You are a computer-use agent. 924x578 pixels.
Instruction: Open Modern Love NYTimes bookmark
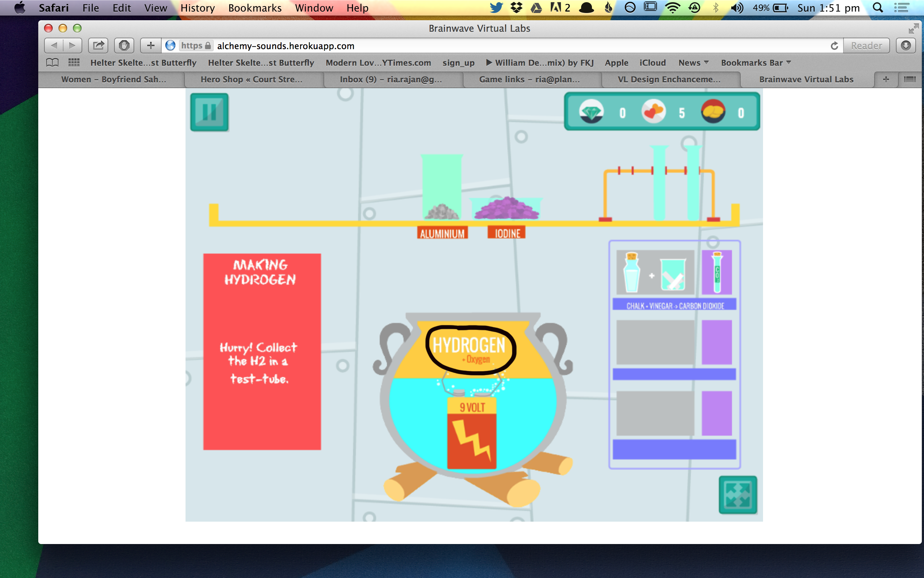[378, 63]
